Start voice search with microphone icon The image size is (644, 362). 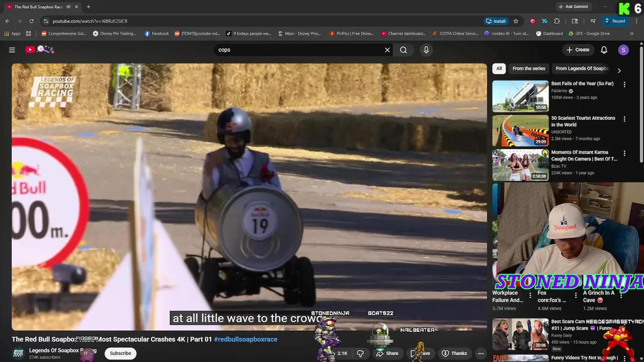[x=426, y=50]
